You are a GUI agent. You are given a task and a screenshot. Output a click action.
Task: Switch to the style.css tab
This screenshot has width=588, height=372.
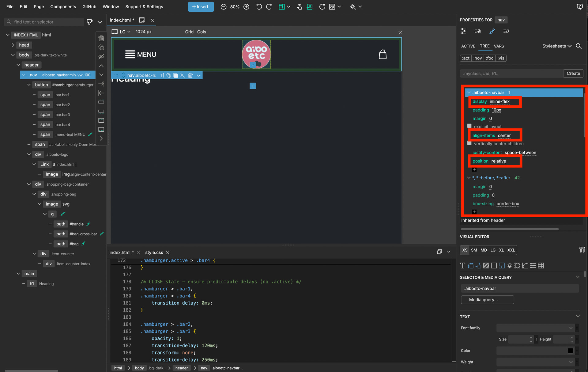click(x=154, y=252)
